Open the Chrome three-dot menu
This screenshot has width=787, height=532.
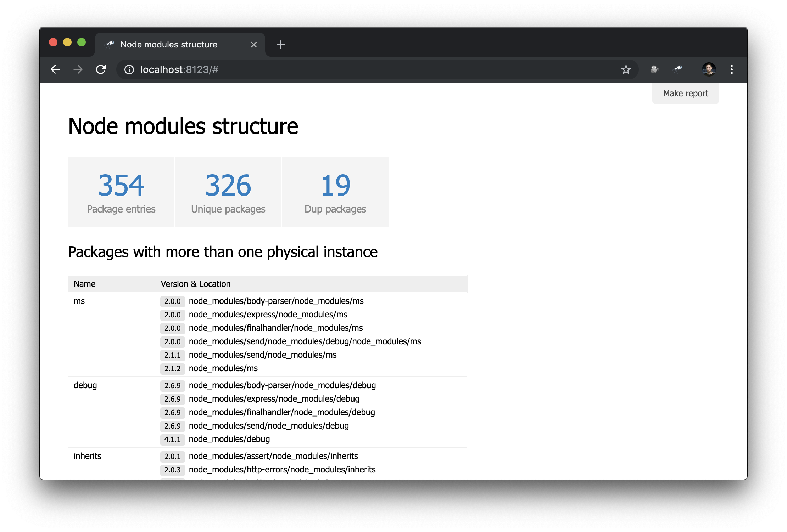pyautogui.click(x=731, y=69)
